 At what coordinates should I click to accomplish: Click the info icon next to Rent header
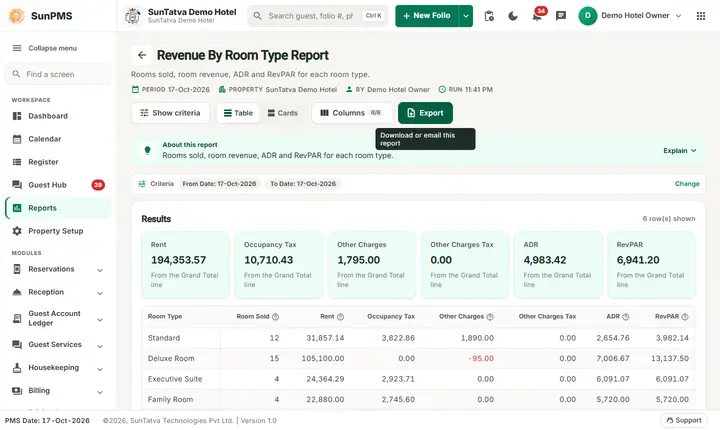[340, 317]
